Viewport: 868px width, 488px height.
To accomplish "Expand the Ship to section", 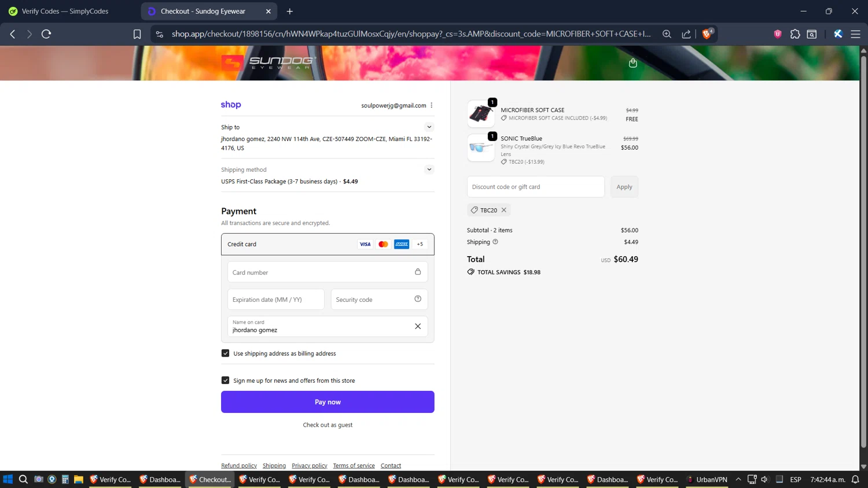I will 429,127.
